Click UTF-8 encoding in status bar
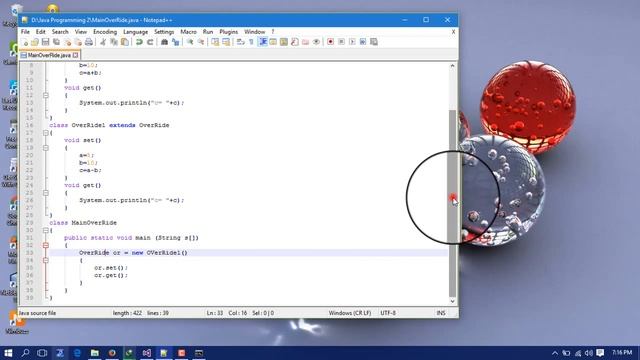Viewport: 640px width, 360px height. (388, 313)
